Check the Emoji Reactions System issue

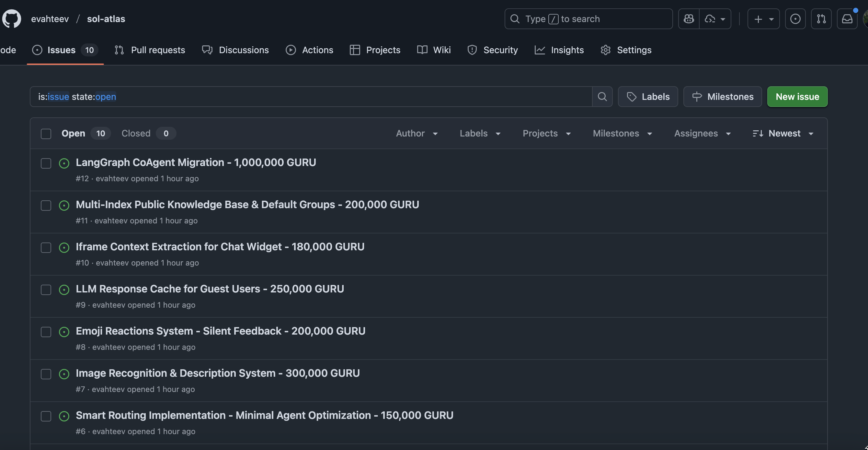(46, 332)
